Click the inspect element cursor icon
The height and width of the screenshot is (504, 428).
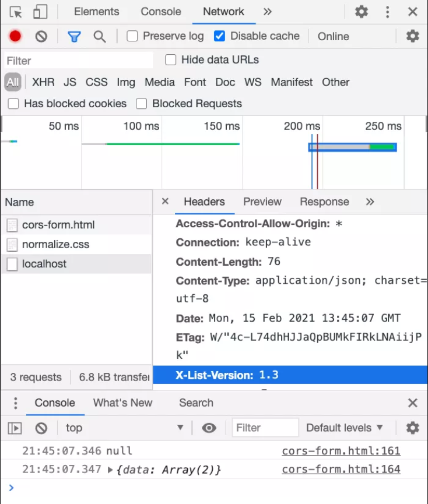16,12
